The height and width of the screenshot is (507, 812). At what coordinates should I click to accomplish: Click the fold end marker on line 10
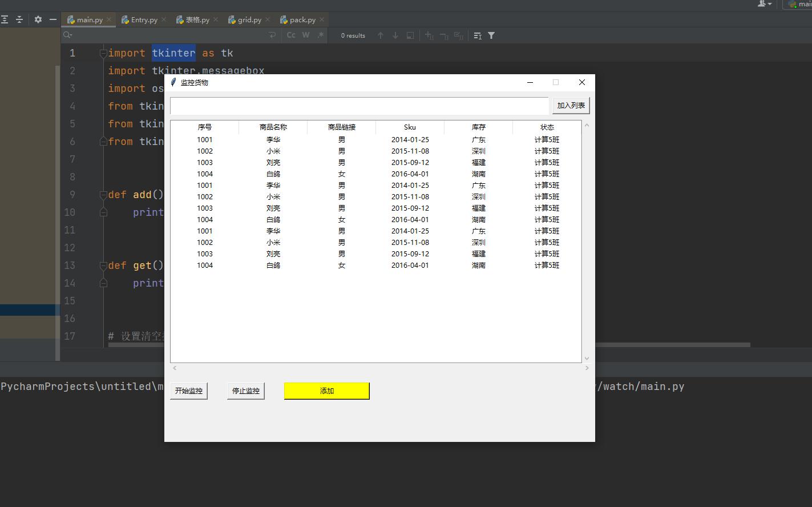pyautogui.click(x=103, y=212)
